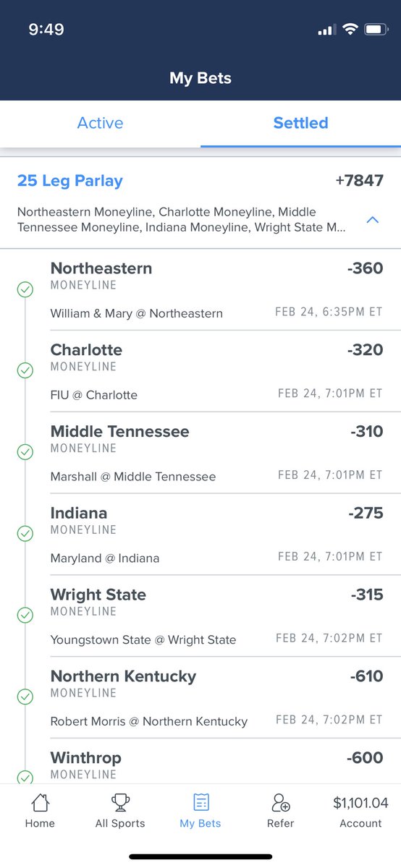Image resolution: width=401 pixels, height=868 pixels.
Task: Click the green checkmark beside Charlotte
Action: click(25, 371)
